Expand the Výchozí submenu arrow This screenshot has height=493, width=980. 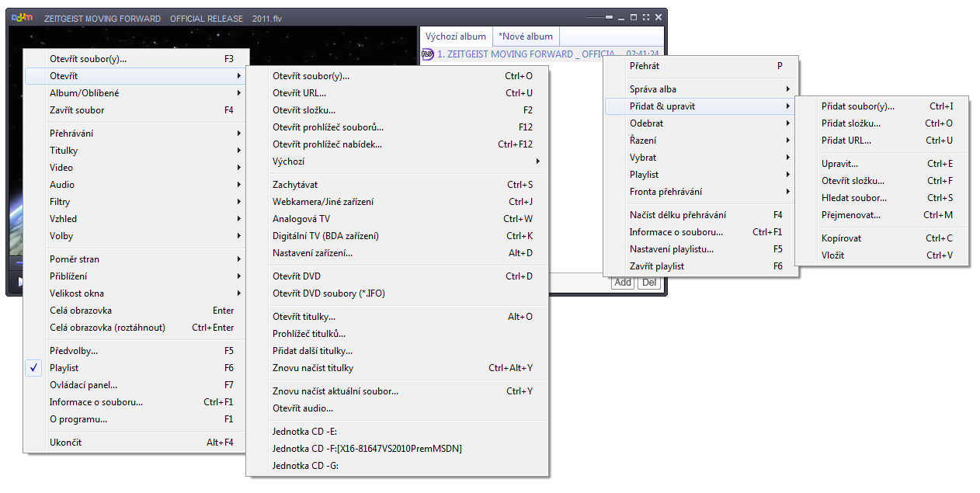(x=537, y=161)
